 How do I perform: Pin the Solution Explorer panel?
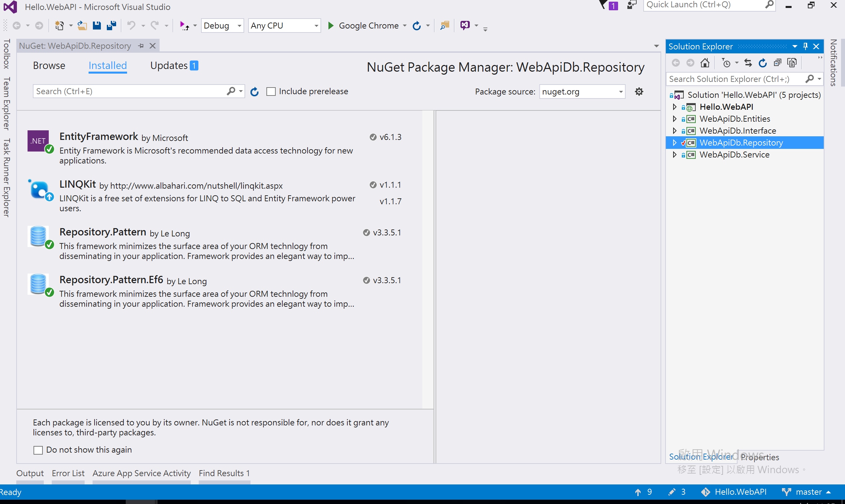point(805,46)
